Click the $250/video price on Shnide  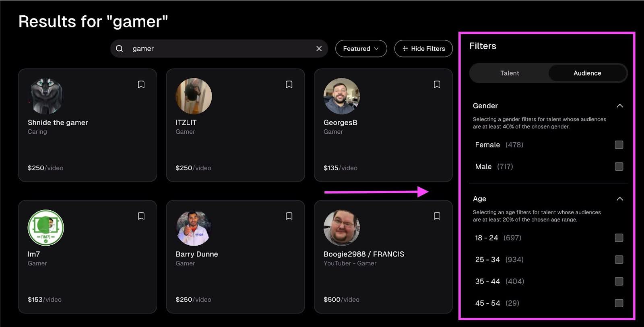pyautogui.click(x=45, y=168)
